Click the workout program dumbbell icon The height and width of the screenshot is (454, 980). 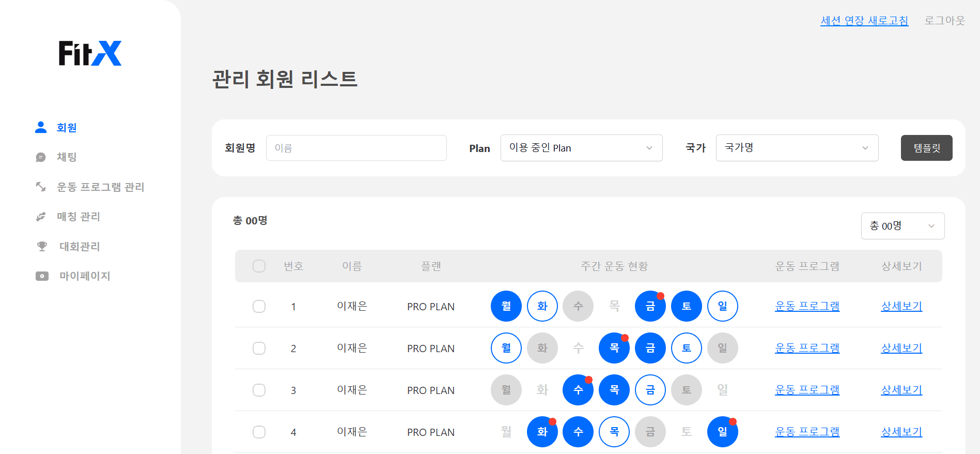pos(41,187)
